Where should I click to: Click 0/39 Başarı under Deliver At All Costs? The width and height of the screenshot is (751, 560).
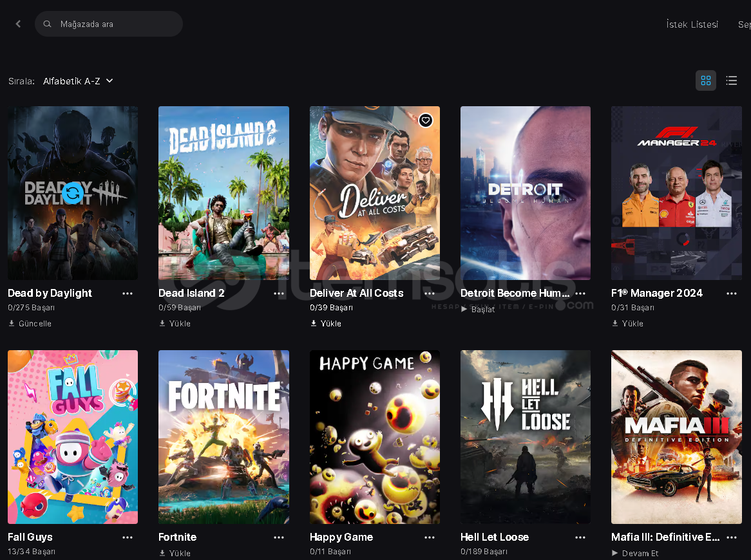click(332, 308)
